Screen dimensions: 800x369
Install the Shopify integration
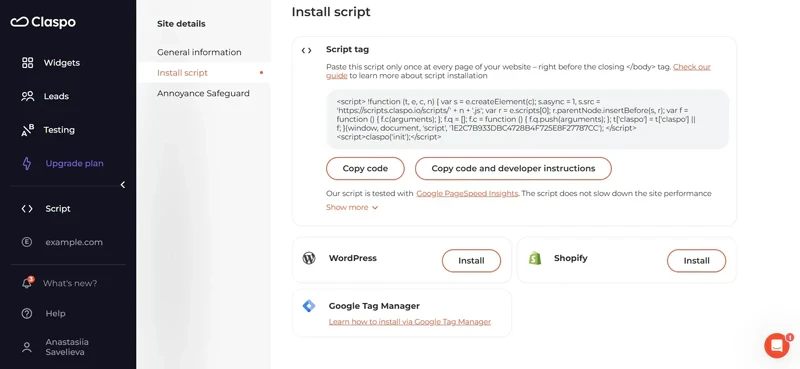click(x=696, y=261)
